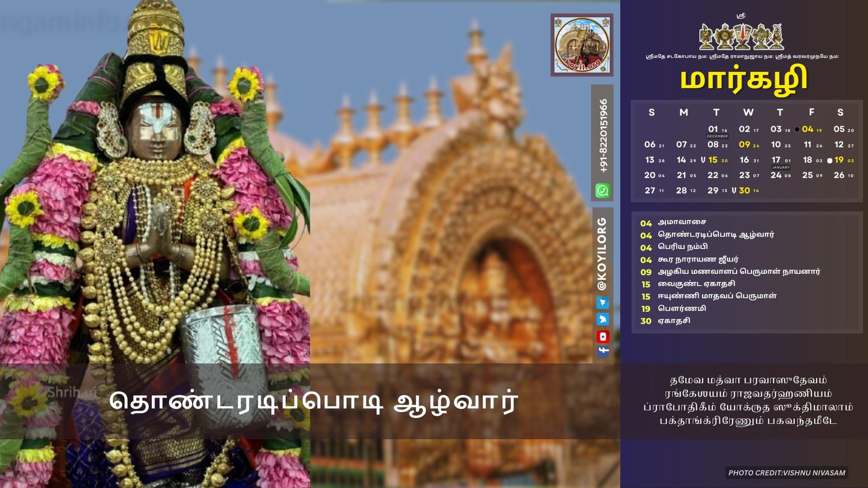Click the blue Twitter bird icon
Viewport: 868px width, 488px height.
pyautogui.click(x=603, y=319)
